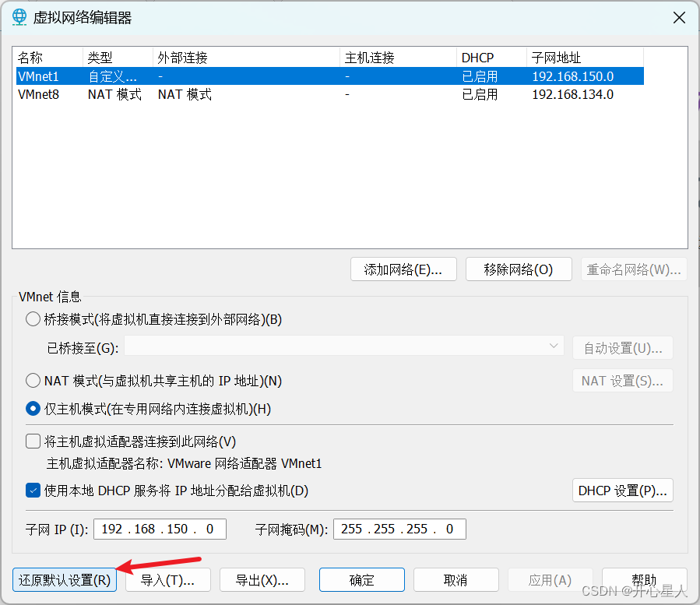The height and width of the screenshot is (605, 700).
Task: Click the Virtual Network Editor globe icon
Action: 19,17
